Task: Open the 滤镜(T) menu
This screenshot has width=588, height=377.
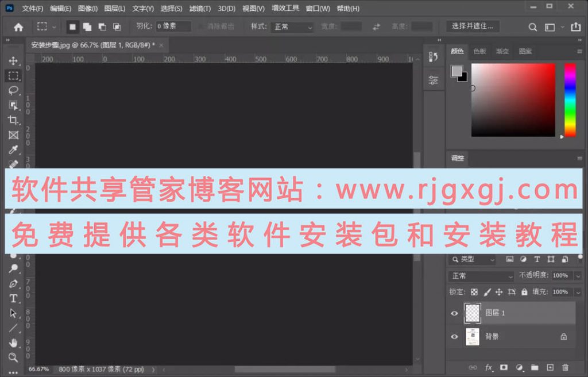Action: pyautogui.click(x=200, y=8)
